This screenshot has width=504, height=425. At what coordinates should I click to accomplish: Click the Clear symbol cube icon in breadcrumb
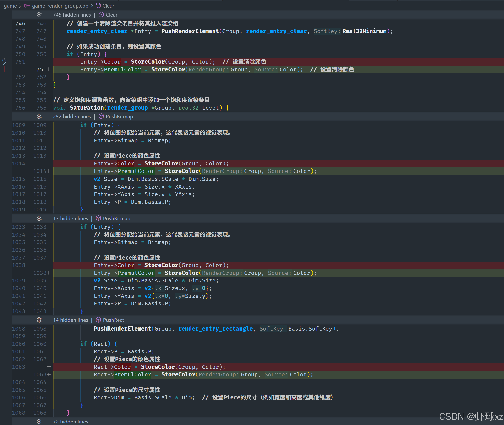pyautogui.click(x=98, y=6)
